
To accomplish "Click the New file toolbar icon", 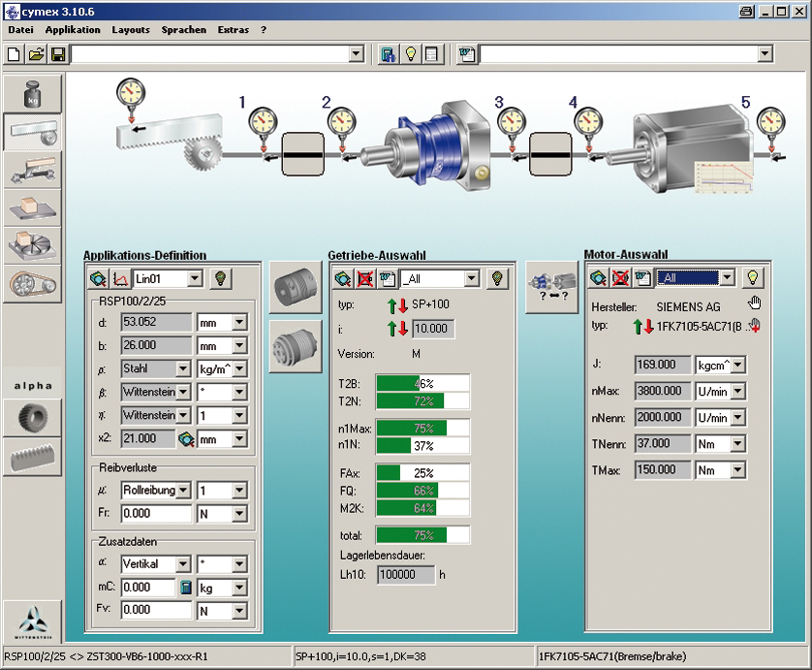I will point(14,54).
